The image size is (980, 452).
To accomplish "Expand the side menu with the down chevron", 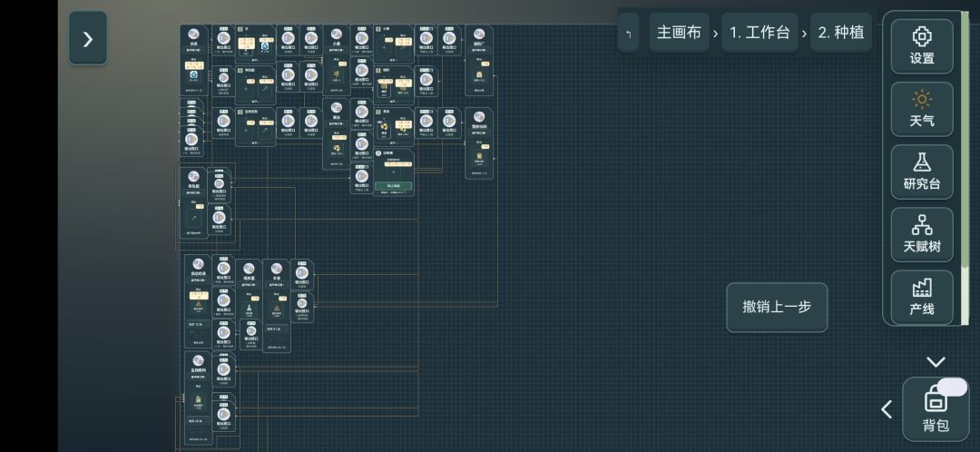I will (935, 362).
